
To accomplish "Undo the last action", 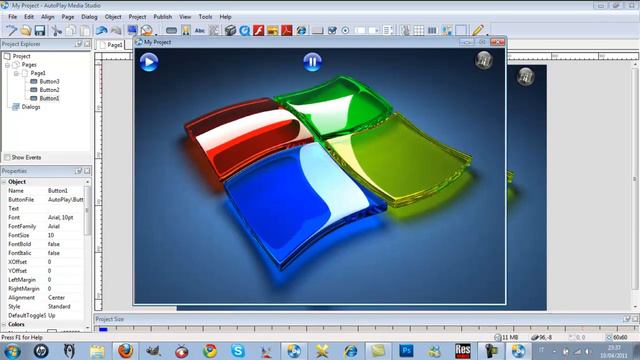I will point(102,31).
